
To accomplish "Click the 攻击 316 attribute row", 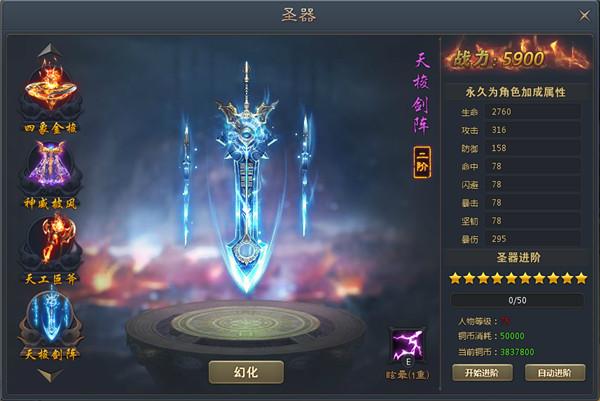I will [517, 130].
